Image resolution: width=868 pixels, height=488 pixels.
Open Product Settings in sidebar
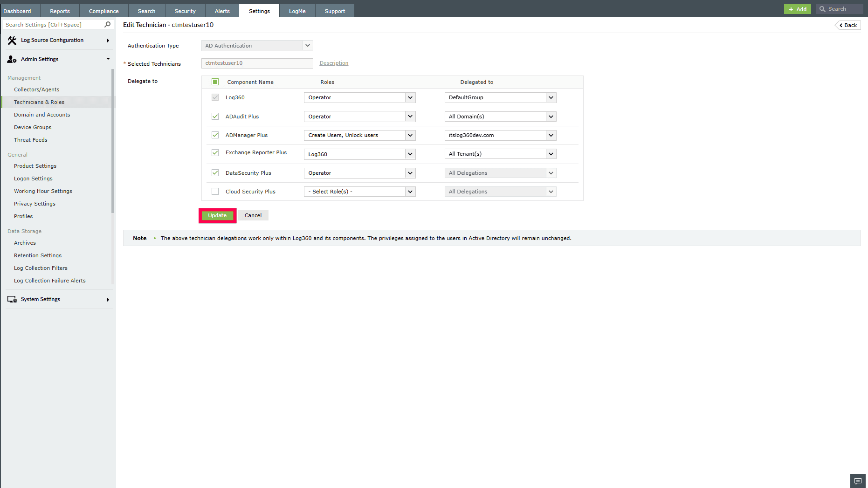click(x=35, y=166)
